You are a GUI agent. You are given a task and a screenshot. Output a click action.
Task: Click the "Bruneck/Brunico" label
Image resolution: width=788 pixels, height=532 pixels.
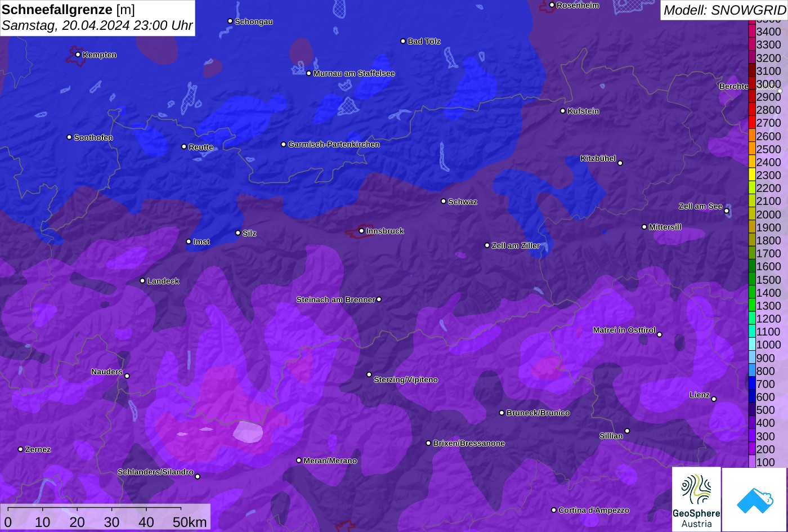[538, 413]
